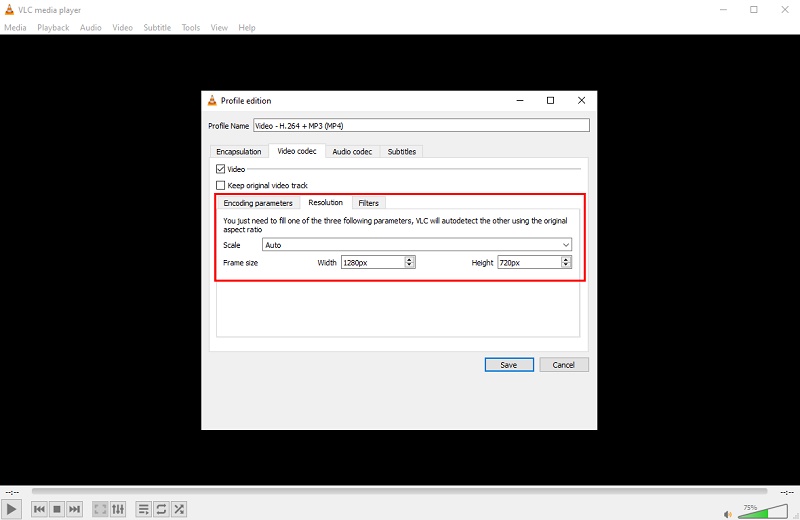Open the Tools menu
This screenshot has height=520, width=800.
[191, 28]
